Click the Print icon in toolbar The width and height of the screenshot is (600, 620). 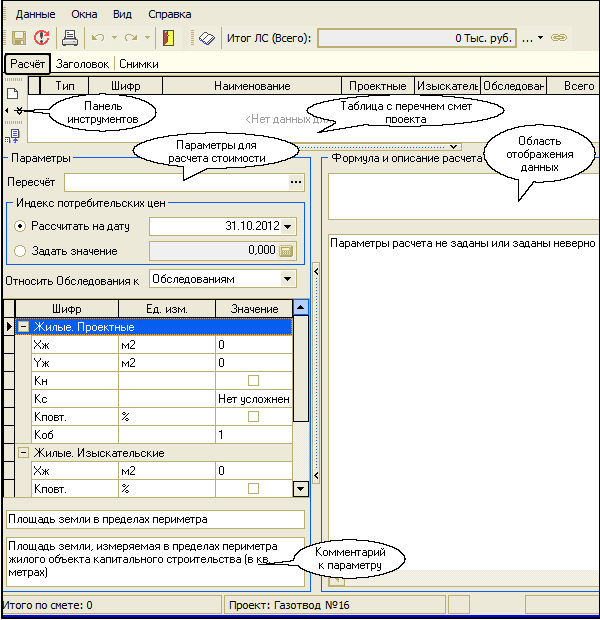click(70, 38)
